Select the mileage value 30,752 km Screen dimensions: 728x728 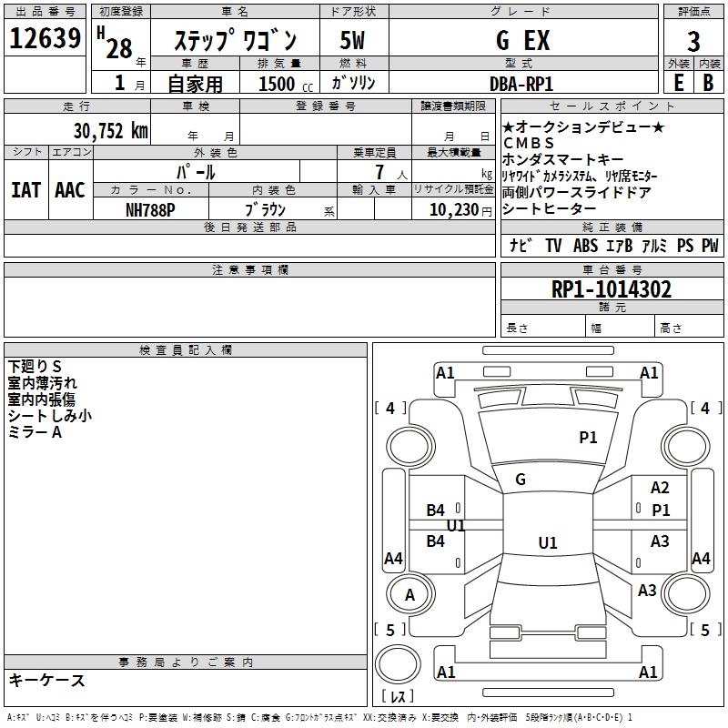[111, 131]
